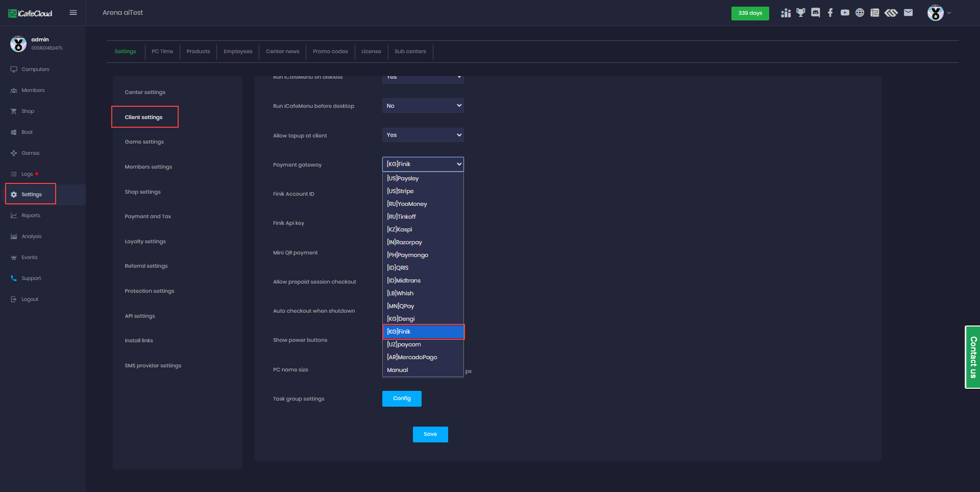Open the Run iCafeMenu before desktop dropdown

click(423, 106)
